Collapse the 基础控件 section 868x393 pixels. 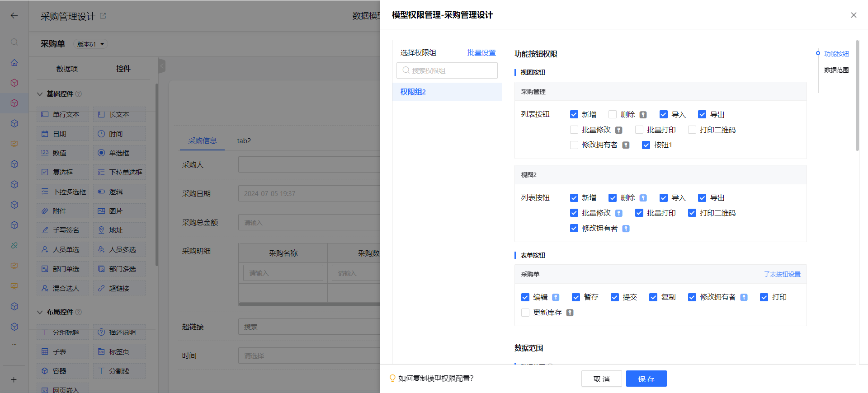(40, 94)
